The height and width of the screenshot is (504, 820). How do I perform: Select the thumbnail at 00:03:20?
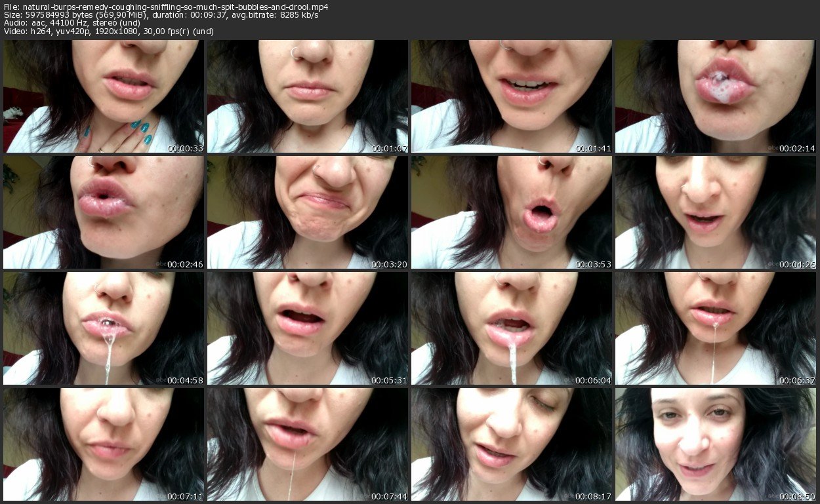(308, 212)
